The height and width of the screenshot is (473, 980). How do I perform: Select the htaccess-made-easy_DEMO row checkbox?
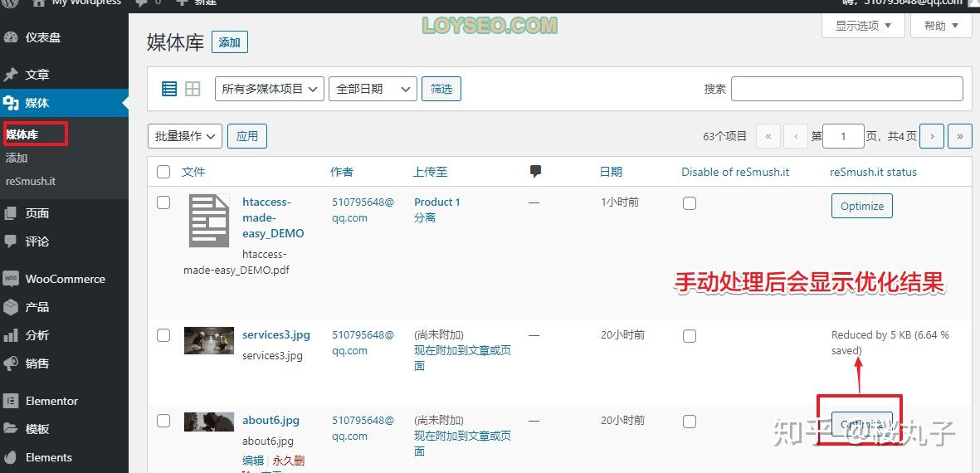(x=163, y=202)
